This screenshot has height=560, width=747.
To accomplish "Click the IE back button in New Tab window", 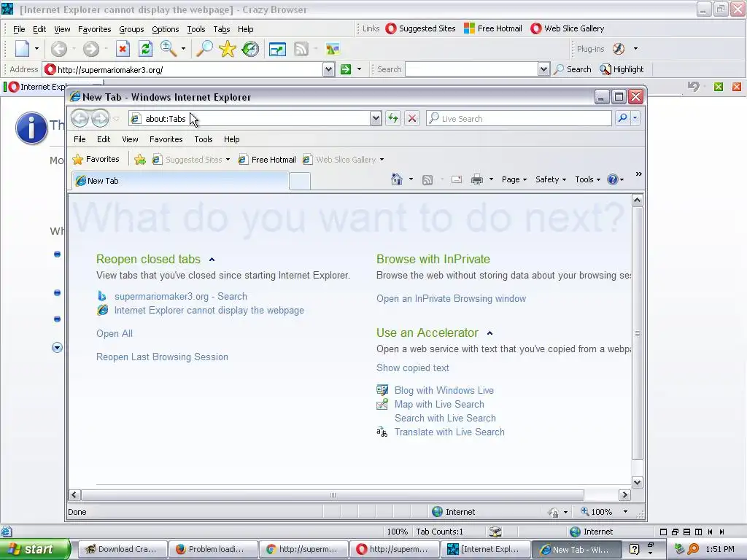I will tap(80, 118).
